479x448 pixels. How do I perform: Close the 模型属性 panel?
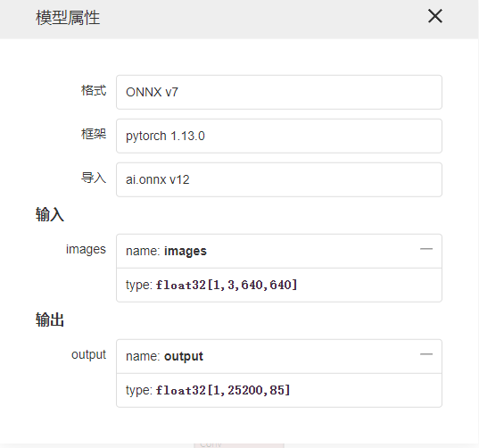coord(435,16)
